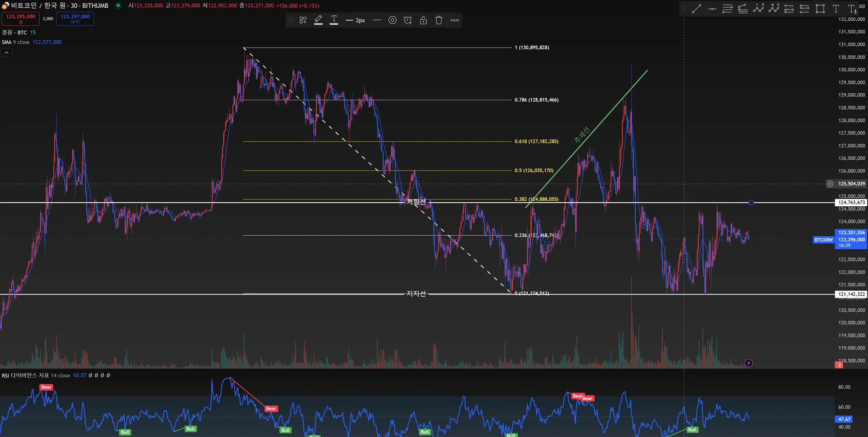The image size is (868, 437).
Task: Select the Rectangle shape tool
Action: (820, 9)
